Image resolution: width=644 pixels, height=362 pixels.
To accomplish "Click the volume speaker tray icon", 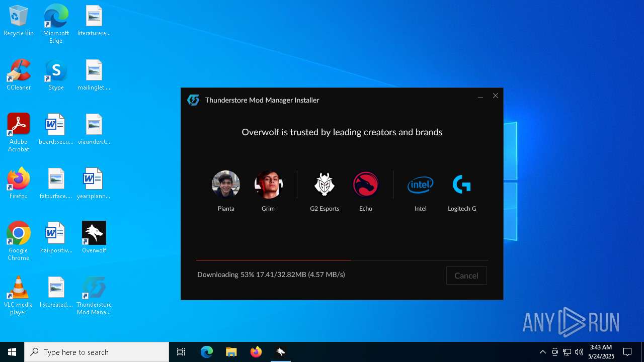I will pos(579,352).
